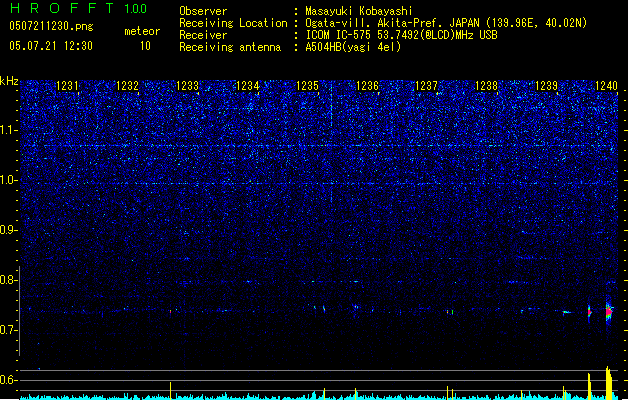Click the kHz axis unit label
This screenshot has width=629, height=400.
pos(9,81)
